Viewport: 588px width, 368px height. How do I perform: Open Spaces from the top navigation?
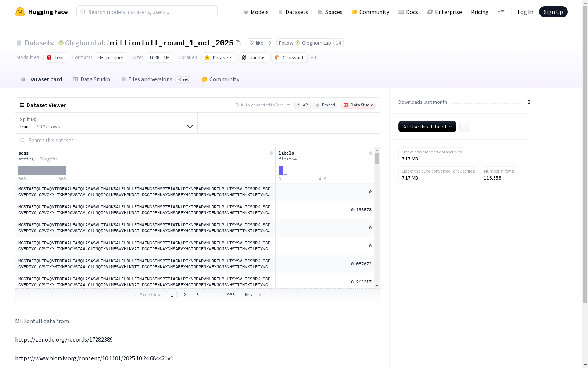[330, 12]
